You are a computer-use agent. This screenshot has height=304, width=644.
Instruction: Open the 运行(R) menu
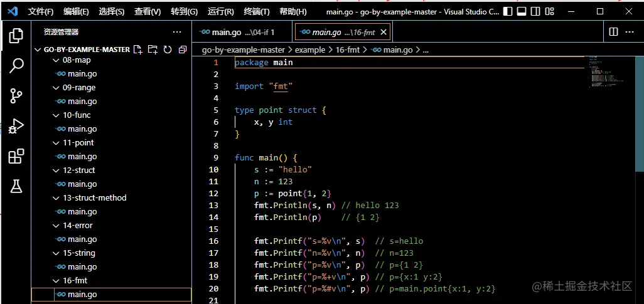coord(220,12)
